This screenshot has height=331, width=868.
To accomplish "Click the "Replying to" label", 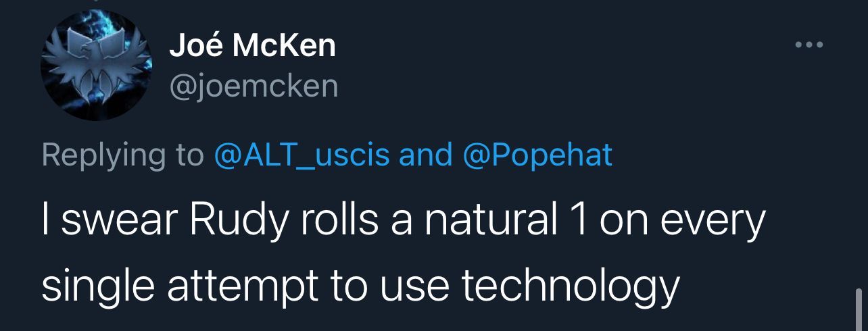I will [x=122, y=155].
